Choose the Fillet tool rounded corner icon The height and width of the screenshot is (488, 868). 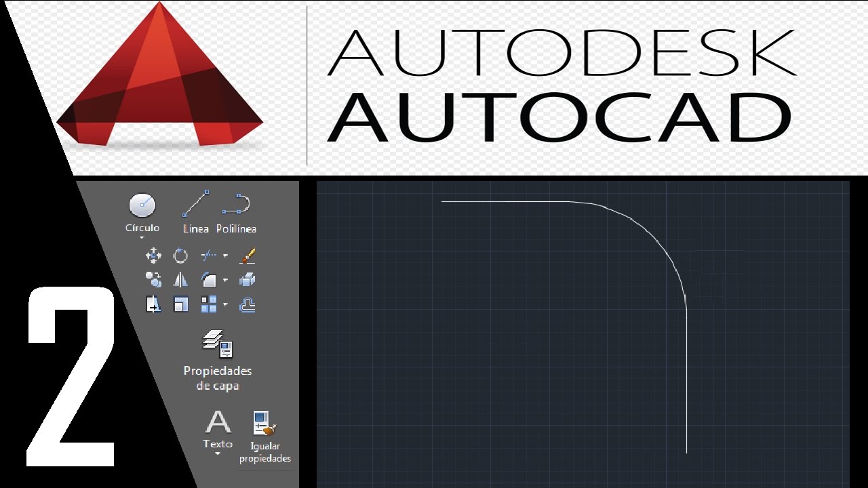click(208, 279)
